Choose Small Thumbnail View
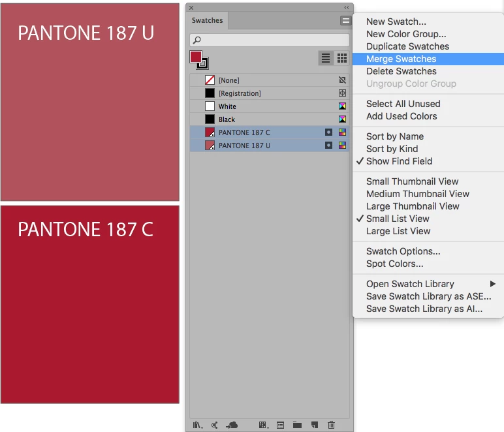 [x=428, y=181]
